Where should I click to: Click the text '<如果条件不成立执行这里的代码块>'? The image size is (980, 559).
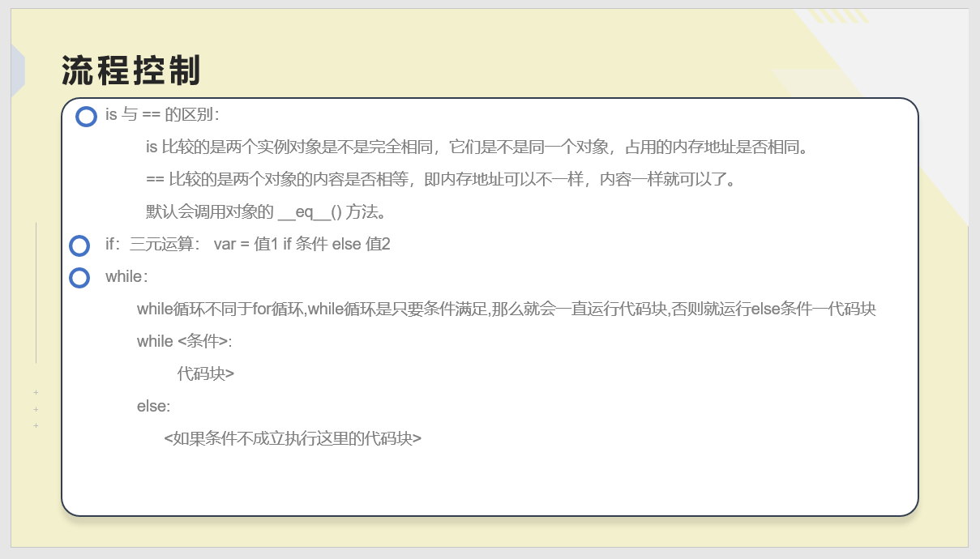point(293,438)
